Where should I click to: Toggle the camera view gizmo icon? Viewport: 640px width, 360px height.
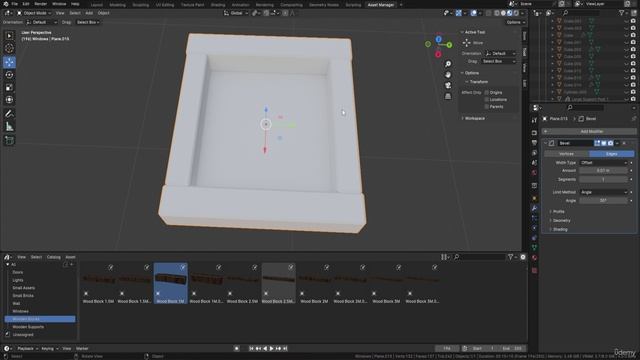448,85
